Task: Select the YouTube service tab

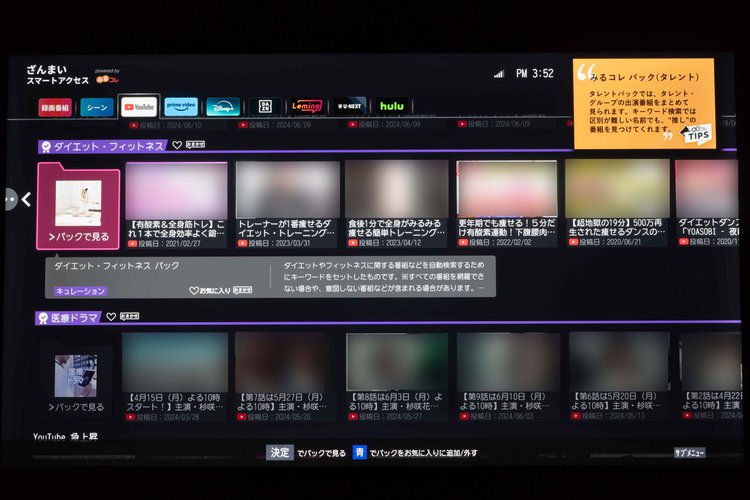Action: (139, 107)
